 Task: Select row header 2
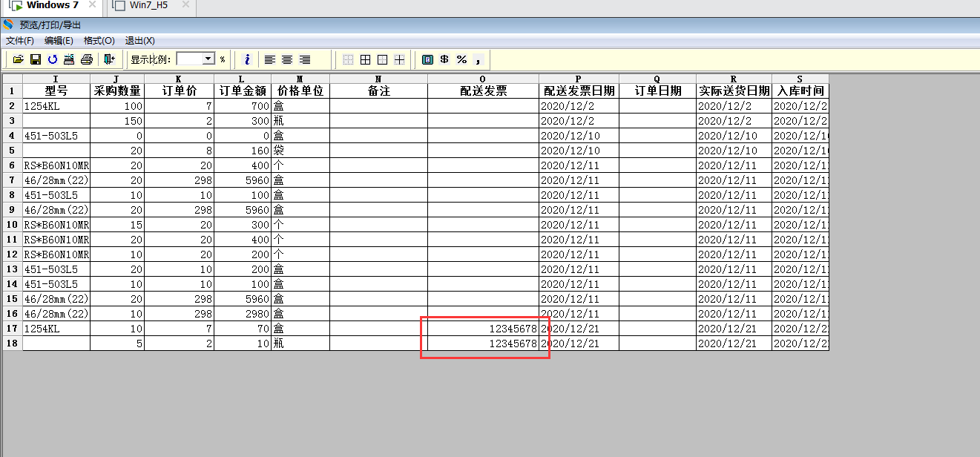tap(12, 106)
